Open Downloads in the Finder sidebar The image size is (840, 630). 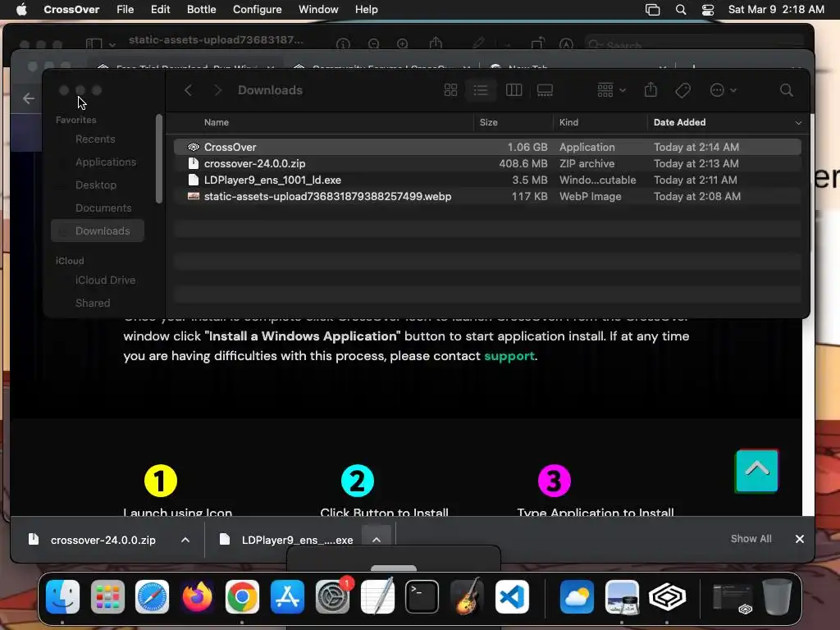coord(98,231)
